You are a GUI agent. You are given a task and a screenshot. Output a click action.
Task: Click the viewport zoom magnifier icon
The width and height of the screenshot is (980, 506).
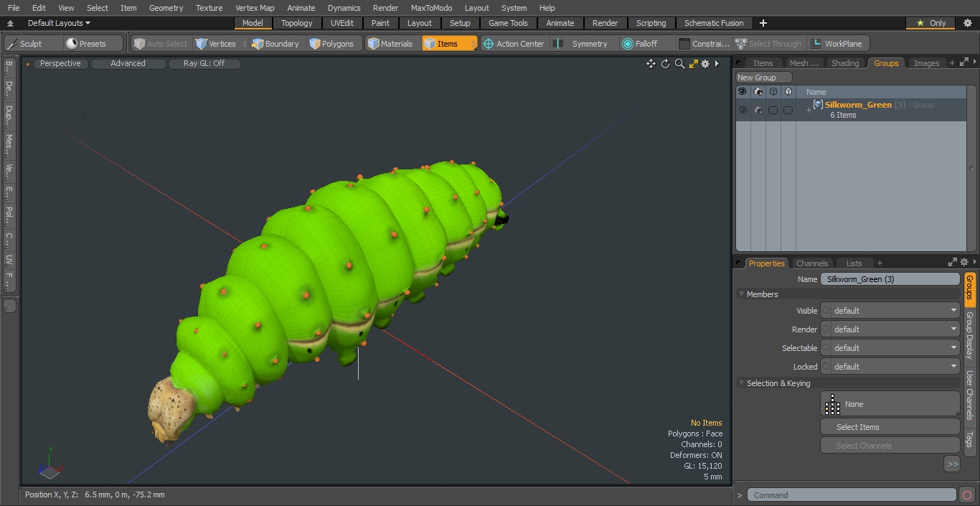click(679, 64)
